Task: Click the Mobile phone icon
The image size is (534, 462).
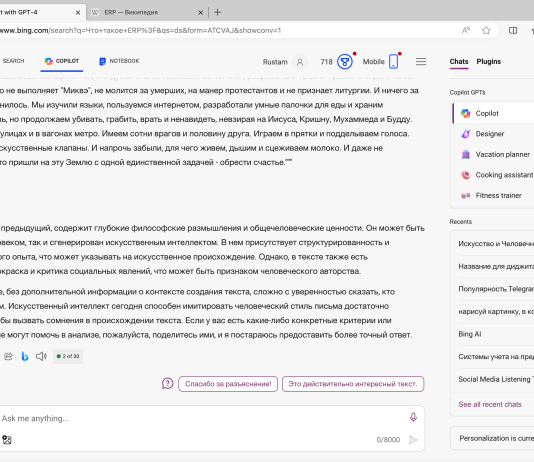Action: (393, 62)
